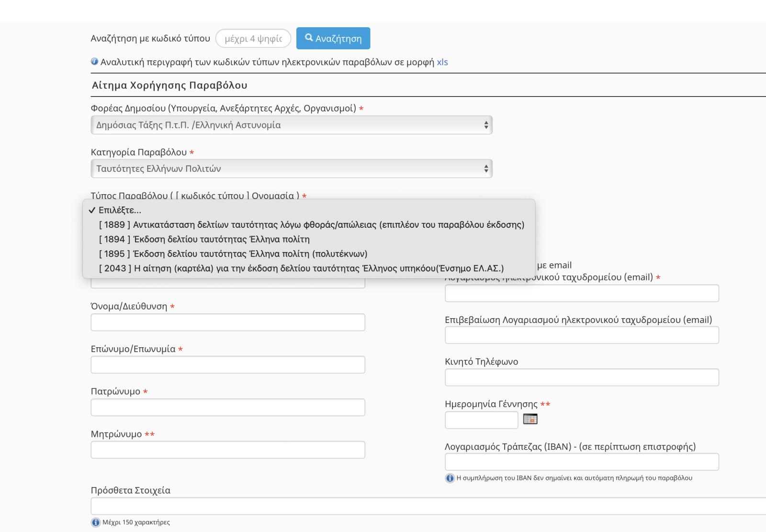
Task: Open the xls description link
Action: (x=442, y=62)
